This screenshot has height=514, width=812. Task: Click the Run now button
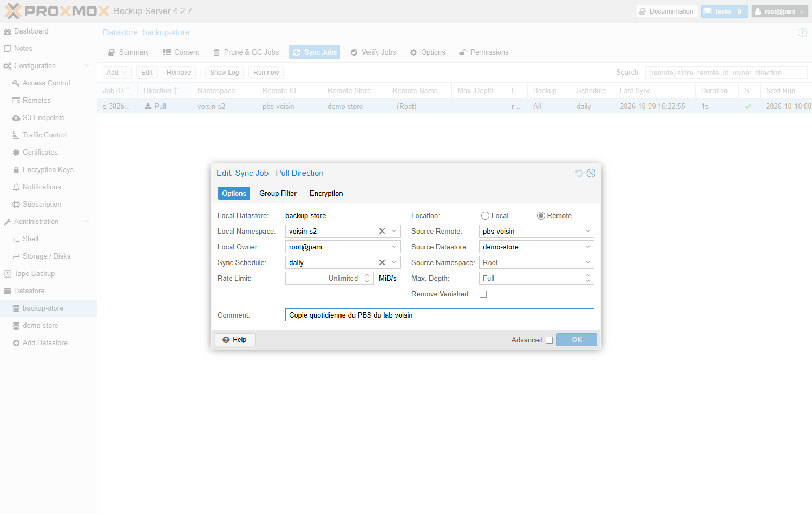click(266, 73)
